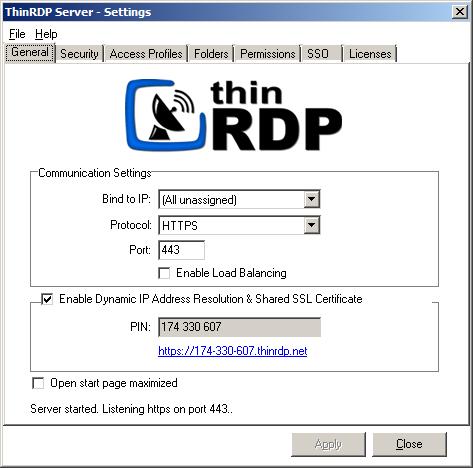Go to the Folders tab
This screenshot has width=473, height=468.
click(211, 54)
